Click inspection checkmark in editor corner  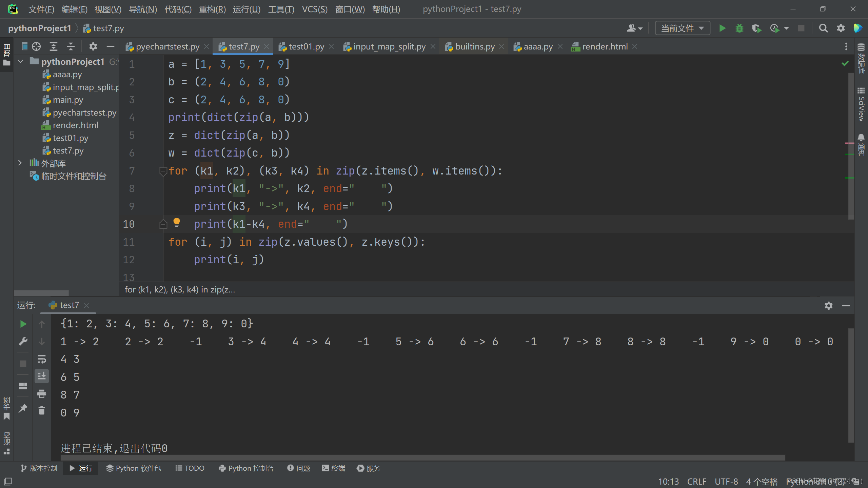click(x=845, y=63)
